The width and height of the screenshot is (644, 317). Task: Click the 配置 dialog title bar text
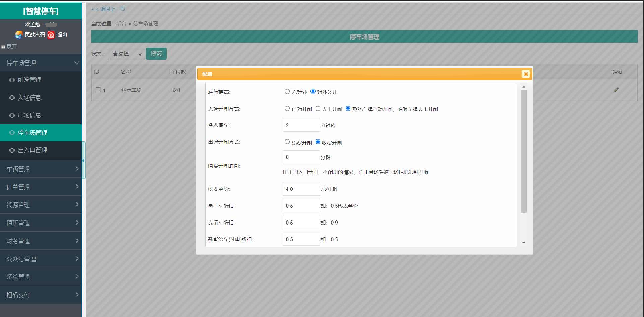pyautogui.click(x=207, y=74)
